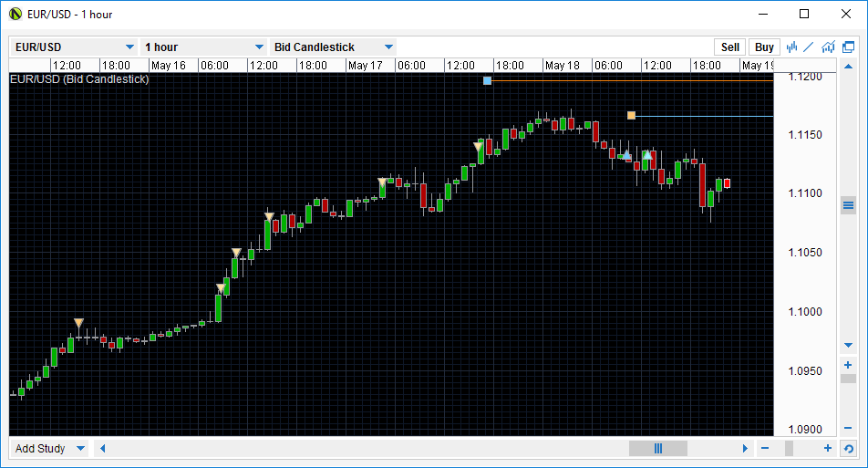Click the up arrow on price scale
868x468 pixels.
(848, 67)
